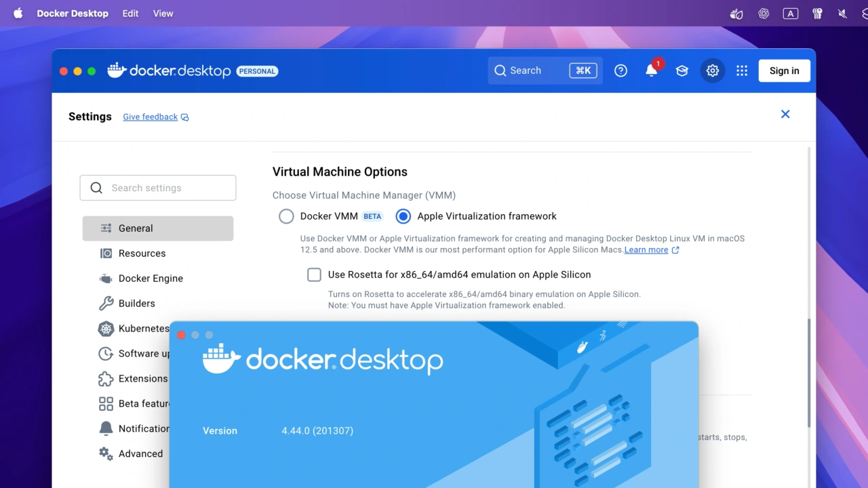Open the Edit menu in menu bar
Viewport: 868px width, 488px height.
point(130,14)
